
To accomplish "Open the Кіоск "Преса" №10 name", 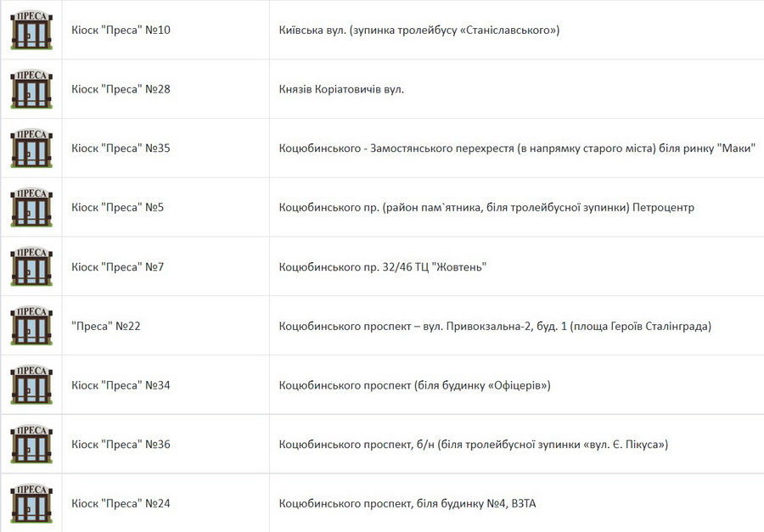I will click(121, 31).
